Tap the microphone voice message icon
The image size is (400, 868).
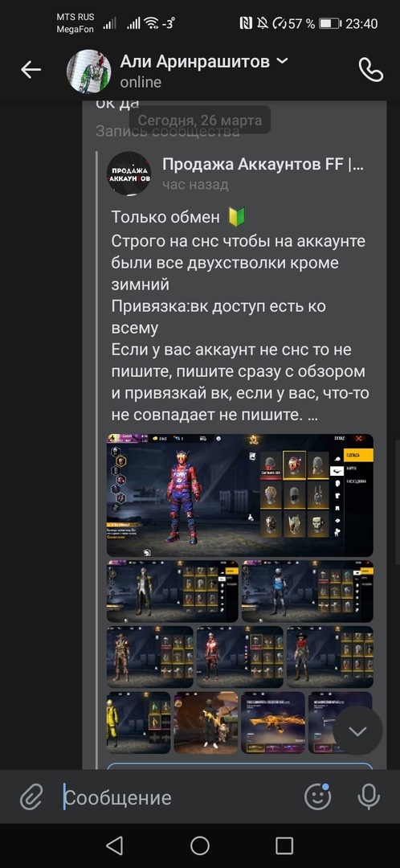pyautogui.click(x=369, y=797)
